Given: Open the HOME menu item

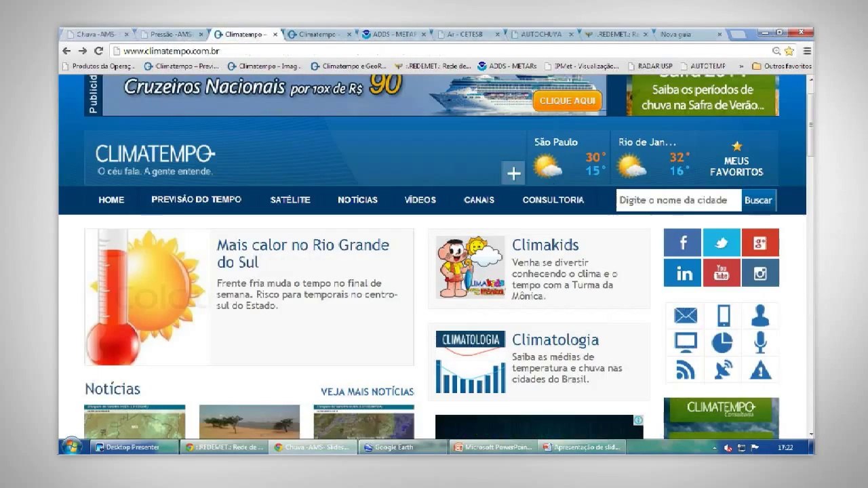Looking at the screenshot, I should [111, 200].
